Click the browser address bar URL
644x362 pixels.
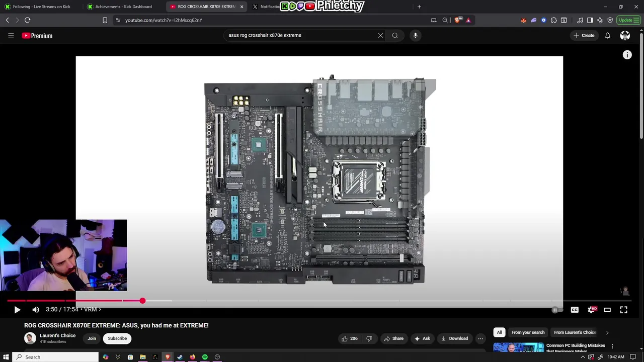click(x=164, y=20)
